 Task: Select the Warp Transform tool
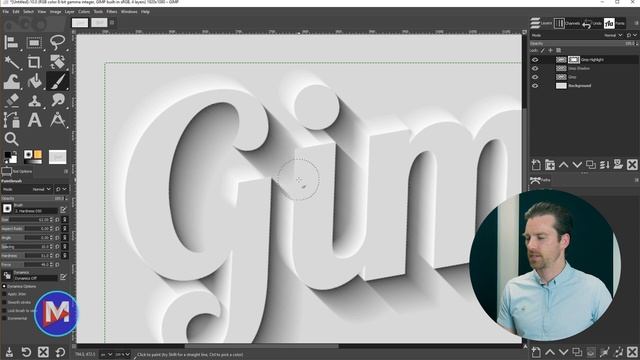click(11, 81)
